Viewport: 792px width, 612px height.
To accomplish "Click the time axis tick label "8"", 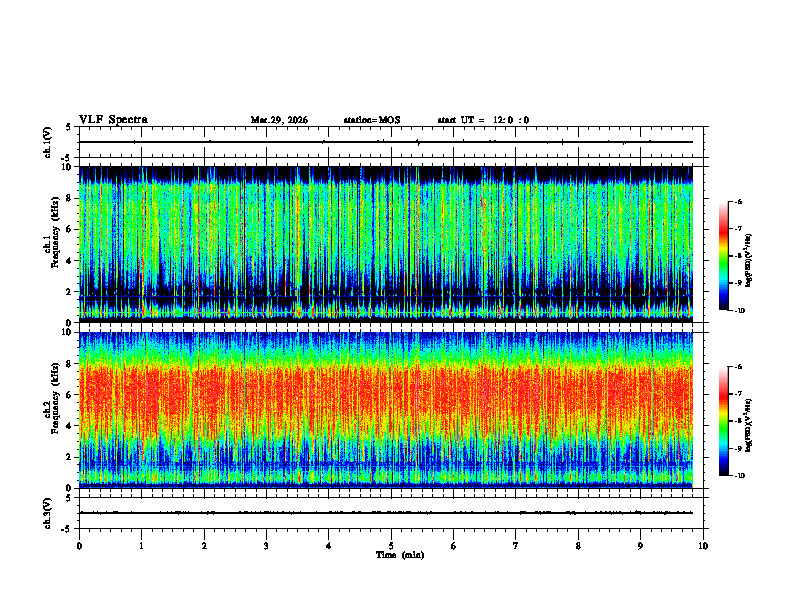I will click(x=578, y=546).
